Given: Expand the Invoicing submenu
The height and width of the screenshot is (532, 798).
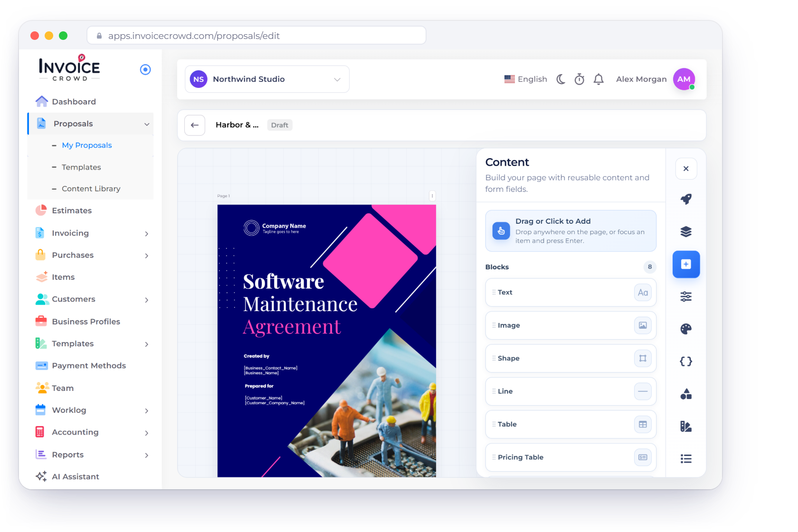Looking at the screenshot, I should pyautogui.click(x=147, y=234).
